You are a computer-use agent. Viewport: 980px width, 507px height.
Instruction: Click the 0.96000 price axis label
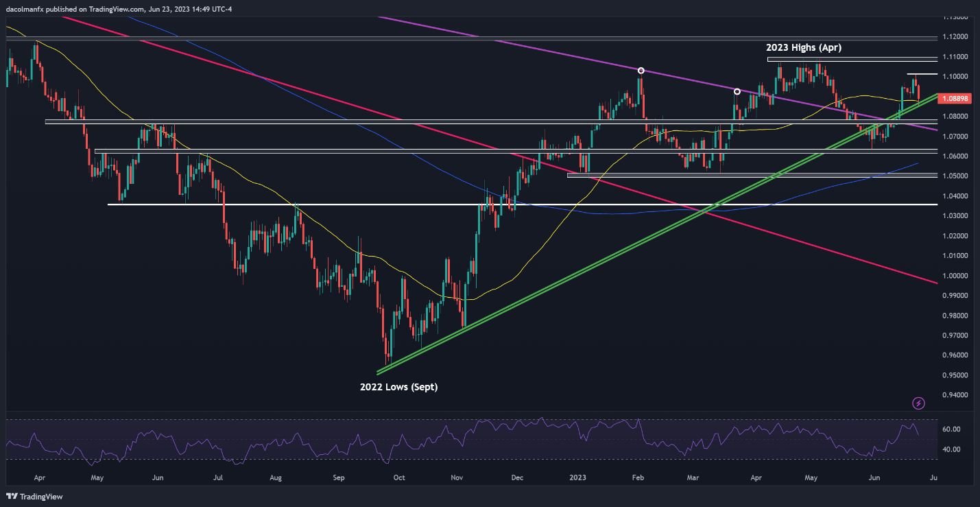pyautogui.click(x=954, y=355)
